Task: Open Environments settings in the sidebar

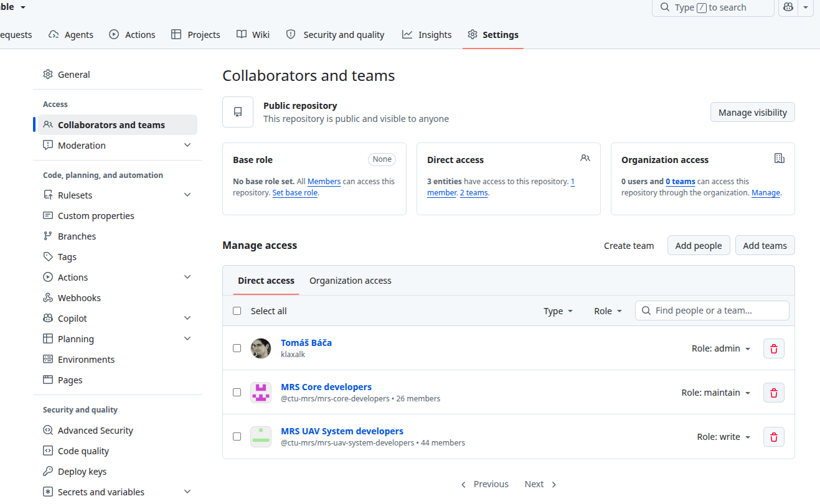Action: 118,360
